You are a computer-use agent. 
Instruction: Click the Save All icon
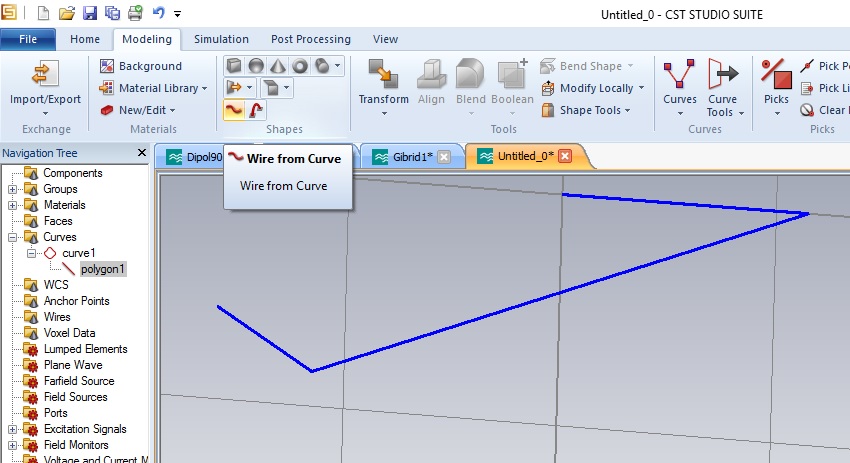tap(112, 13)
